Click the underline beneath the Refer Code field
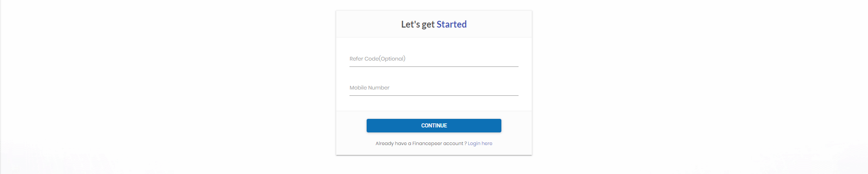The width and height of the screenshot is (868, 174). coord(434,66)
